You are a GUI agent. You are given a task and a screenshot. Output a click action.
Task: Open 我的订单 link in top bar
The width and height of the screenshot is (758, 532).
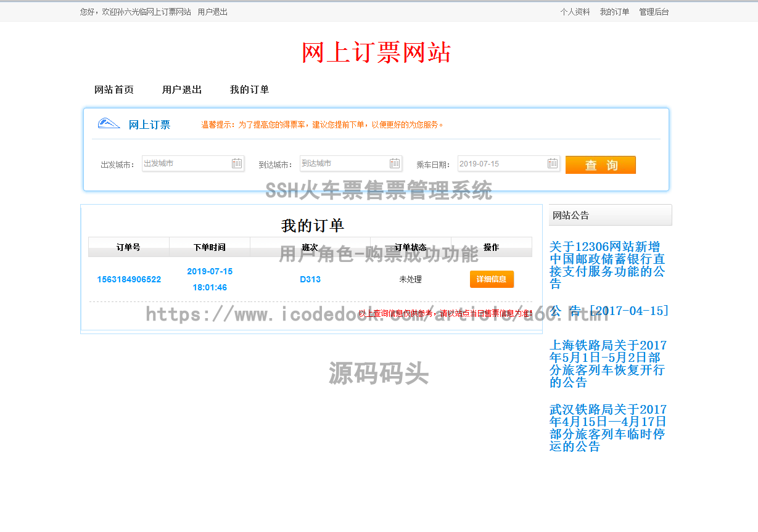[x=614, y=12]
